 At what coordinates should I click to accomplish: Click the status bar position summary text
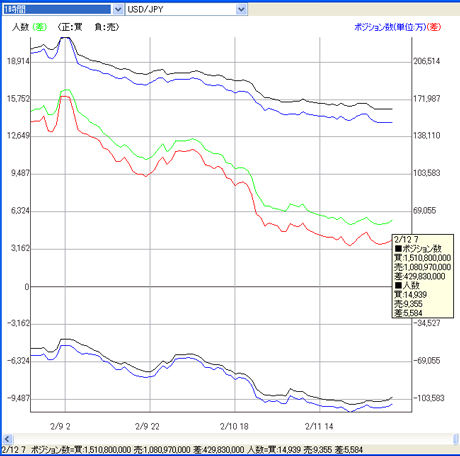(x=182, y=450)
